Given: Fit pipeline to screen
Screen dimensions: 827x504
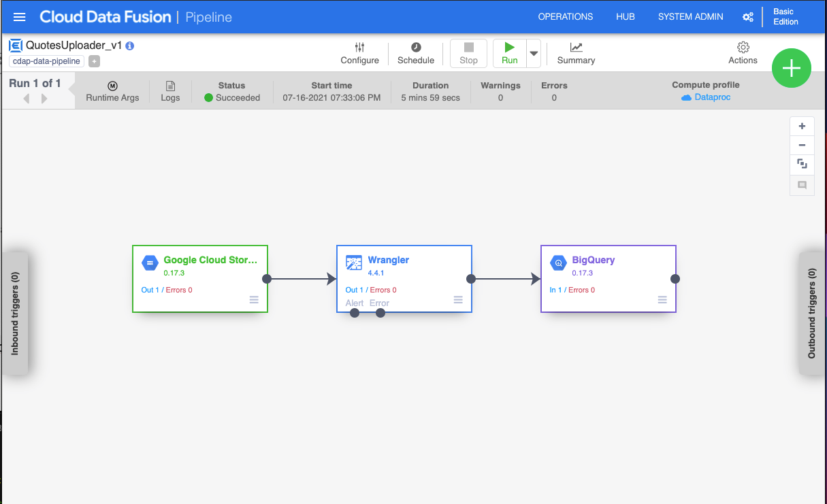Looking at the screenshot, I should tap(802, 164).
